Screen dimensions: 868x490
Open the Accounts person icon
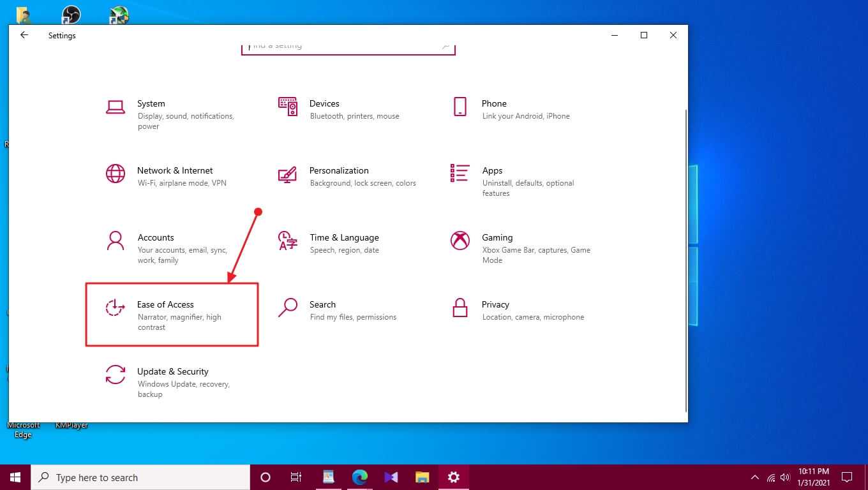click(x=116, y=241)
